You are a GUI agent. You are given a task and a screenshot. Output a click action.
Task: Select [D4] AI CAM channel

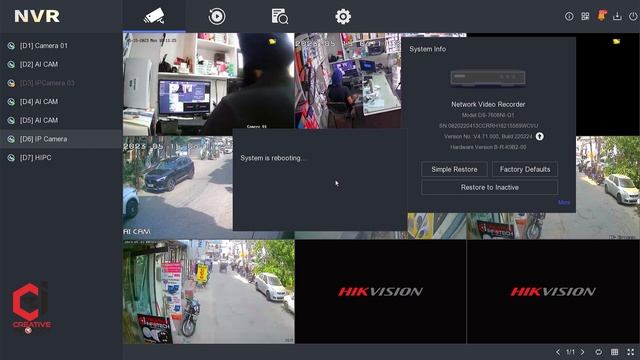(61, 102)
